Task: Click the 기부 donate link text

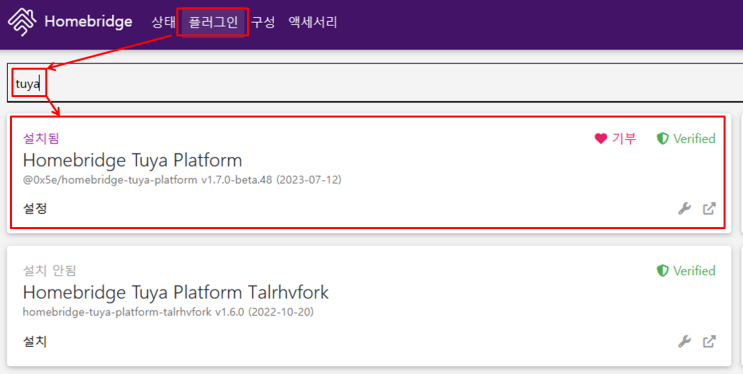Action: pos(624,139)
